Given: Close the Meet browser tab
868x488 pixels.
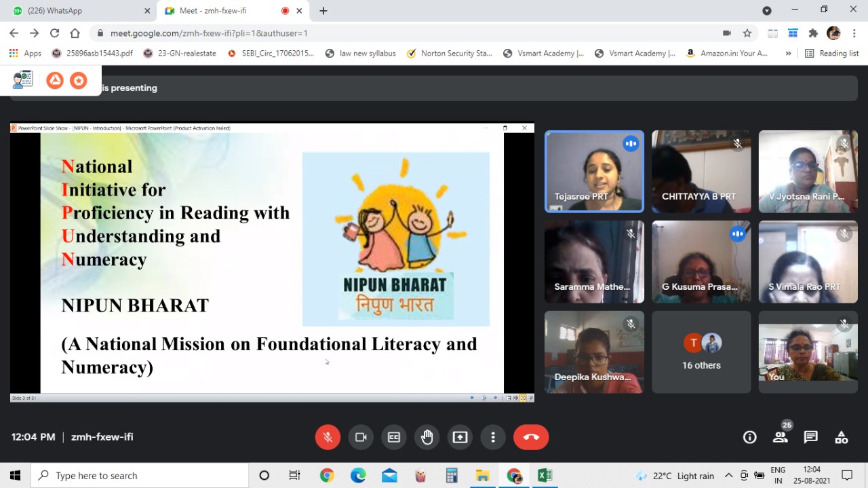Looking at the screenshot, I should [x=299, y=11].
